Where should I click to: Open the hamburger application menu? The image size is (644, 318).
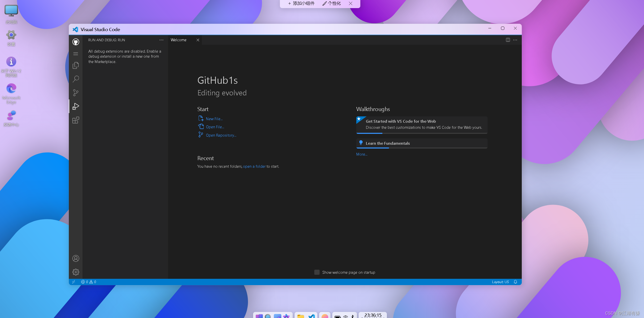[76, 54]
